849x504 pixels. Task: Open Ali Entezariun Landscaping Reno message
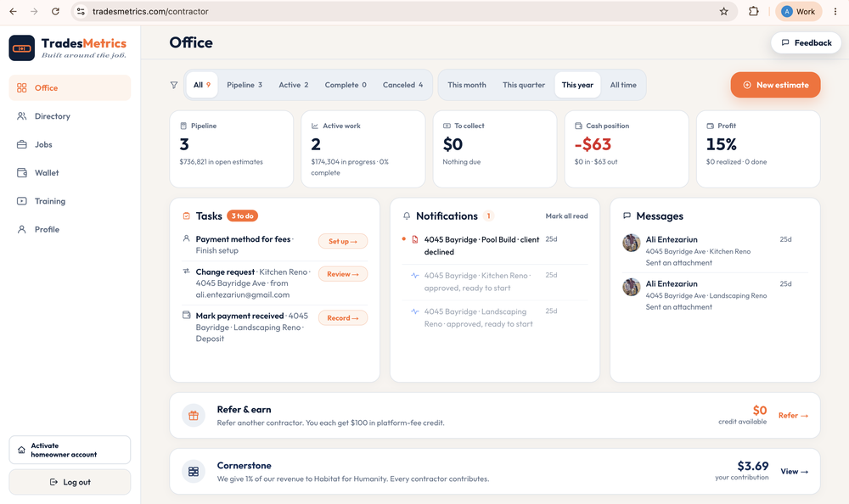coord(715,295)
